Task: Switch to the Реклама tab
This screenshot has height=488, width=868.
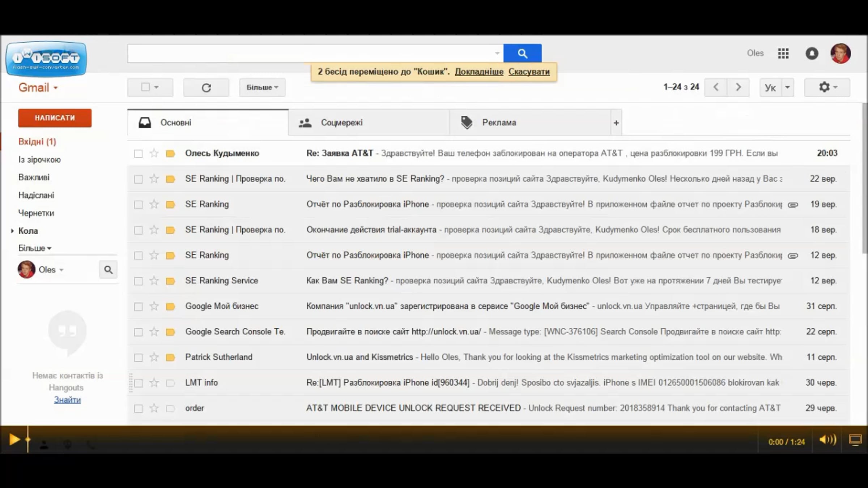Action: (x=530, y=123)
